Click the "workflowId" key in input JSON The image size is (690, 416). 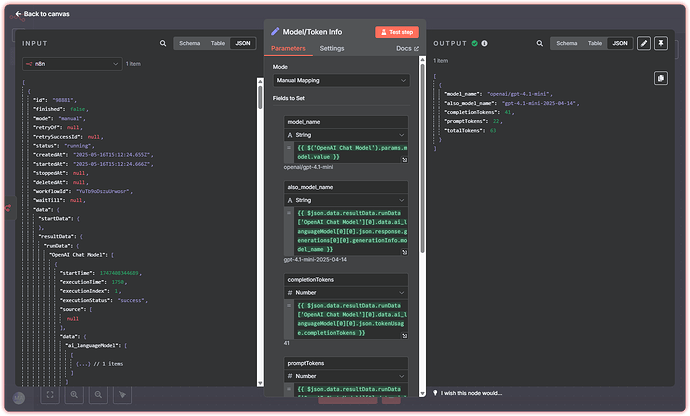point(51,191)
